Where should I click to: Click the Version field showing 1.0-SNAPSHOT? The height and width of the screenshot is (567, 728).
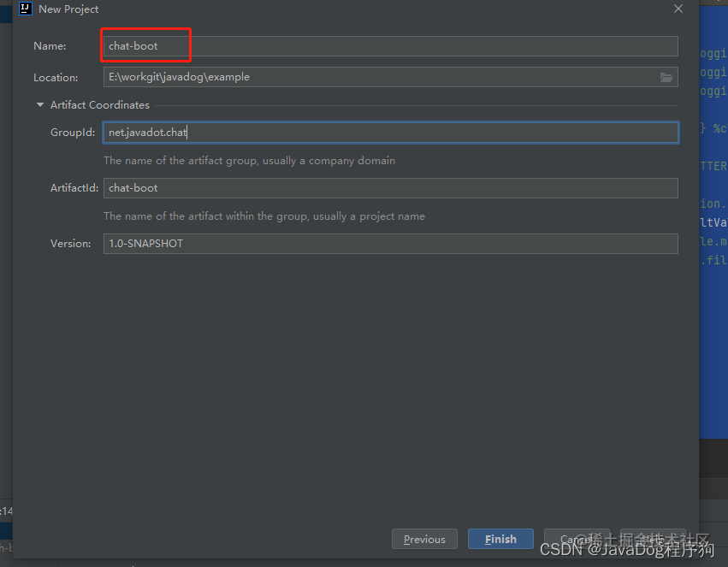pyautogui.click(x=390, y=244)
